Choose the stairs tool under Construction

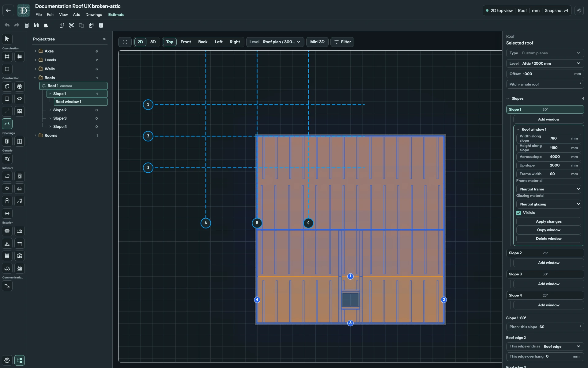7,111
